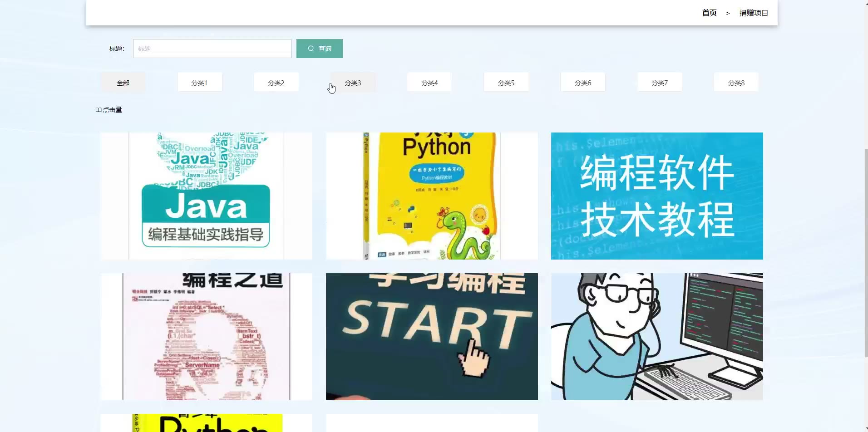
Task: Open the cartoon programmer at computer card
Action: [x=657, y=337]
